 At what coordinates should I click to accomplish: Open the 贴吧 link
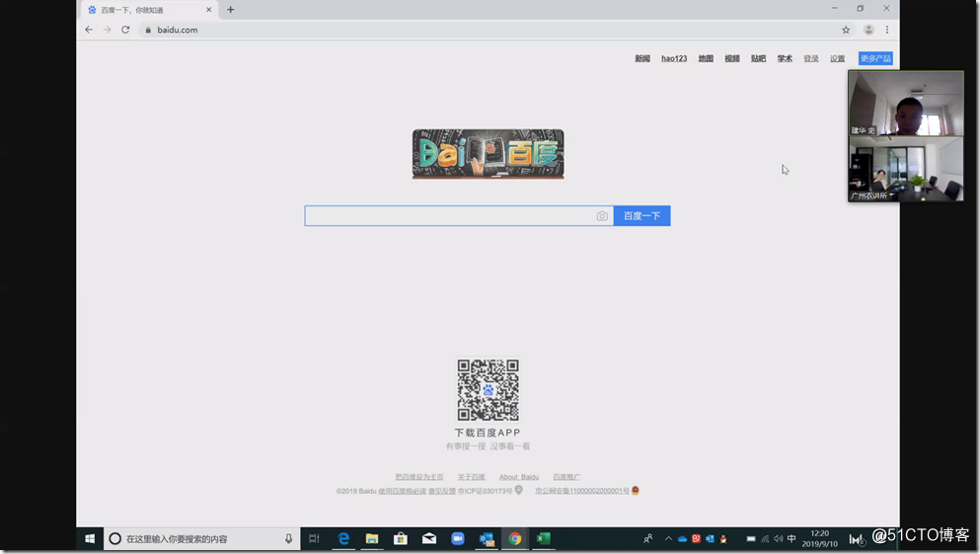(x=758, y=58)
